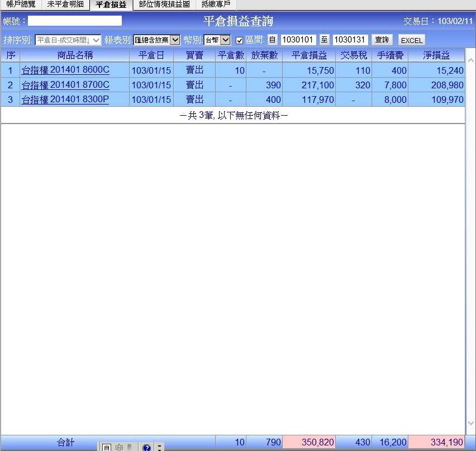This screenshot has width=476, height=451.
Task: Open the 排序別 sort order dropdown
Action: coord(68,40)
